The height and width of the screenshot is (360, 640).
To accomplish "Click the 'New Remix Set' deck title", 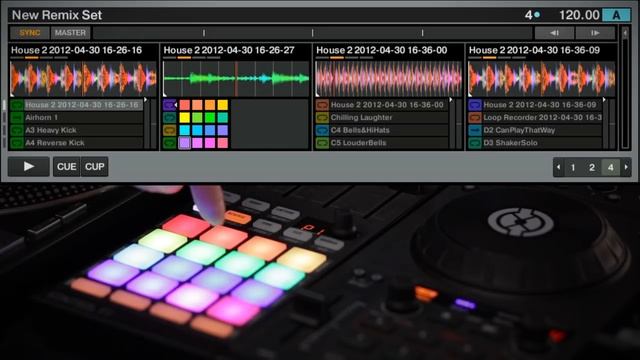I will tap(57, 15).
